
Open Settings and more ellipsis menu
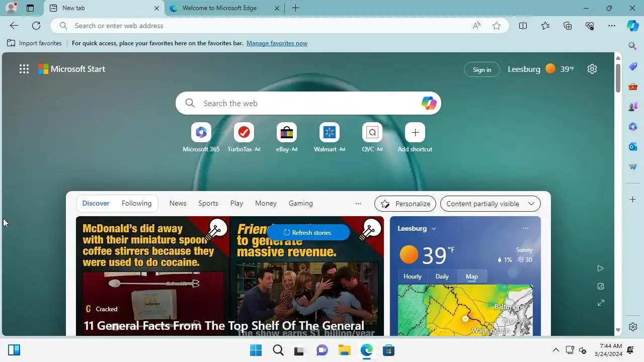tap(612, 26)
